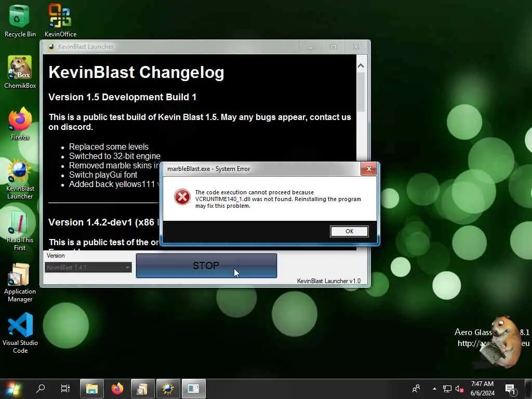Launch Visual Studio Code from the desktop
532x399 pixels.
20,333
